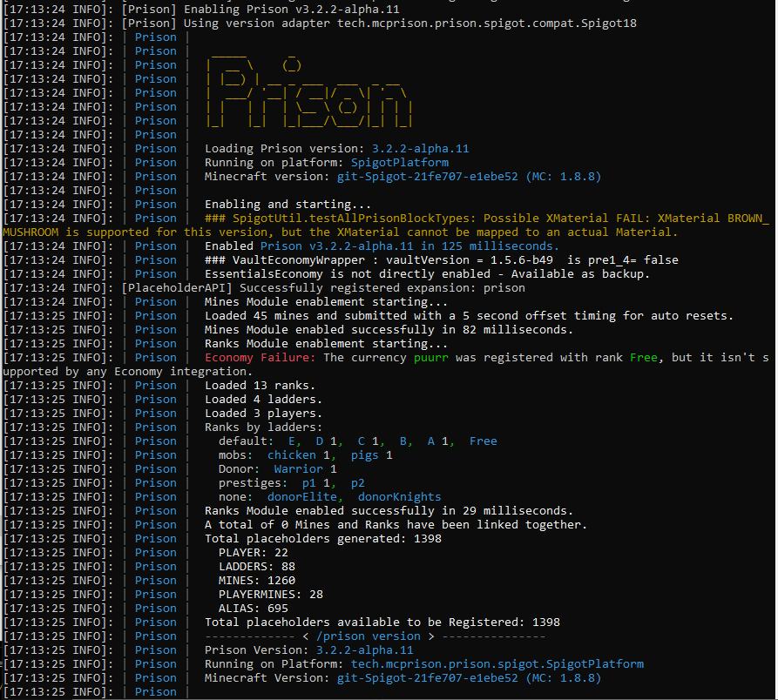
Task: Click the 'Warrior' rank in Donor ladder
Action: coord(298,468)
